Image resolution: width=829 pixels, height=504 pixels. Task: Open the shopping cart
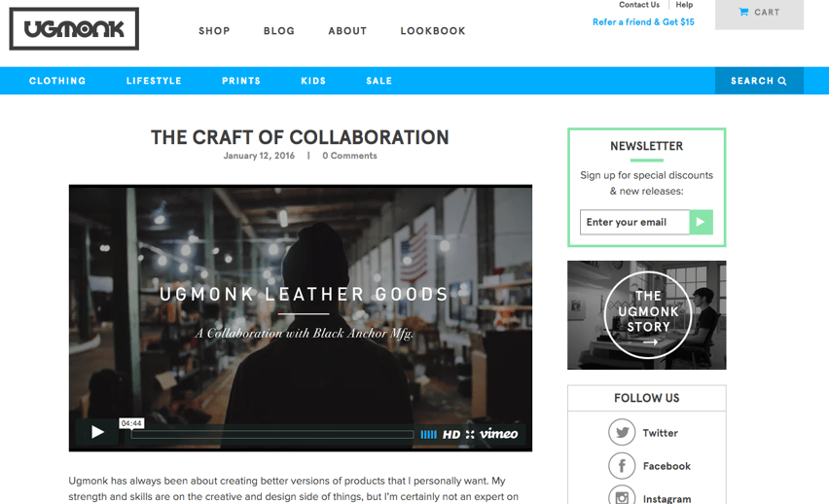click(759, 13)
